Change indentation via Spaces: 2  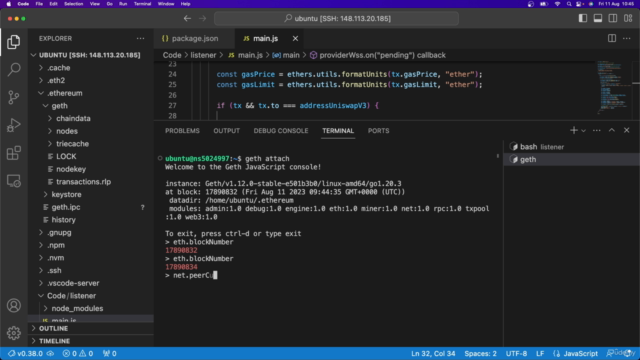[x=480, y=353]
